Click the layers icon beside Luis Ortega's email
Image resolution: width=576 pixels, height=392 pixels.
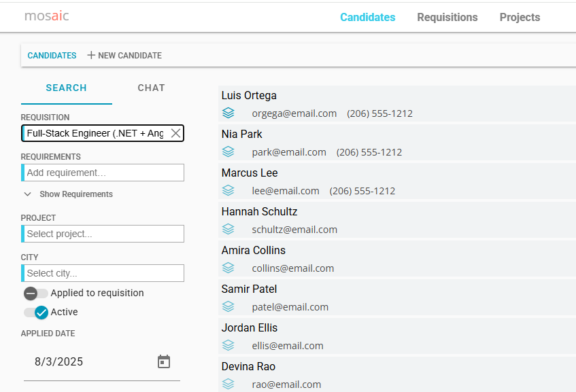click(x=228, y=113)
